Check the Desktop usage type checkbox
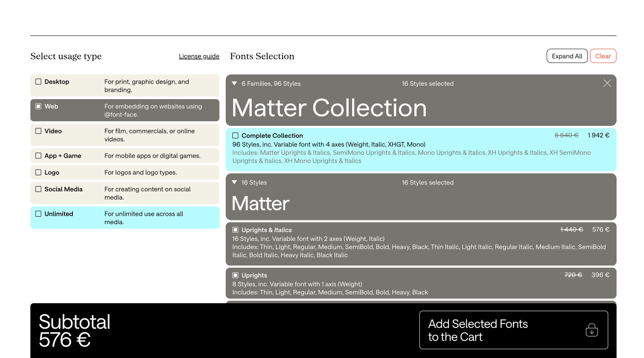 pos(39,82)
